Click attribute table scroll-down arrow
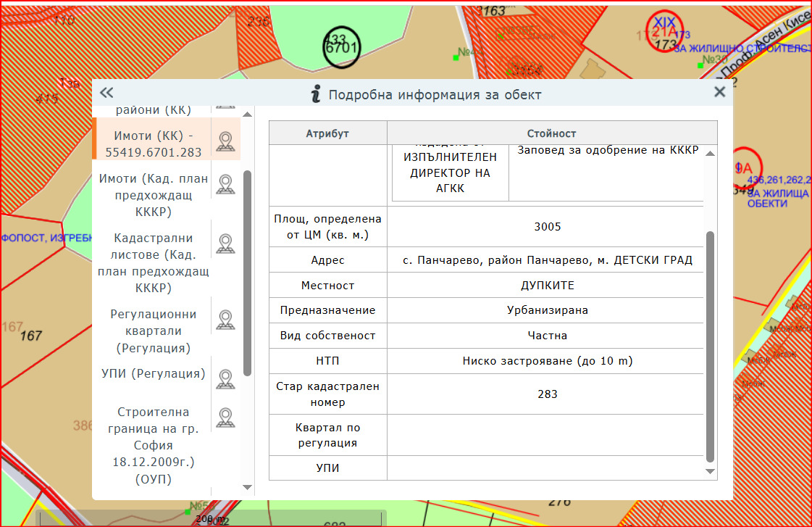 pyautogui.click(x=710, y=472)
